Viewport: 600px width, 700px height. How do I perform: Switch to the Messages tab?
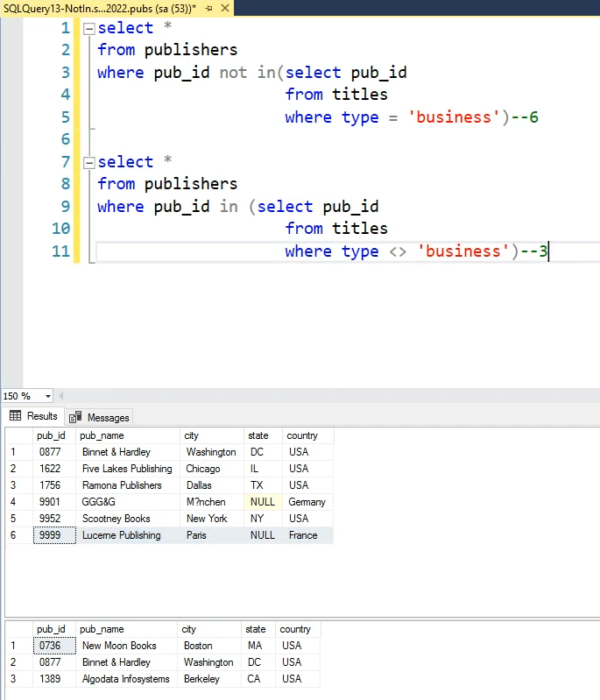click(100, 417)
